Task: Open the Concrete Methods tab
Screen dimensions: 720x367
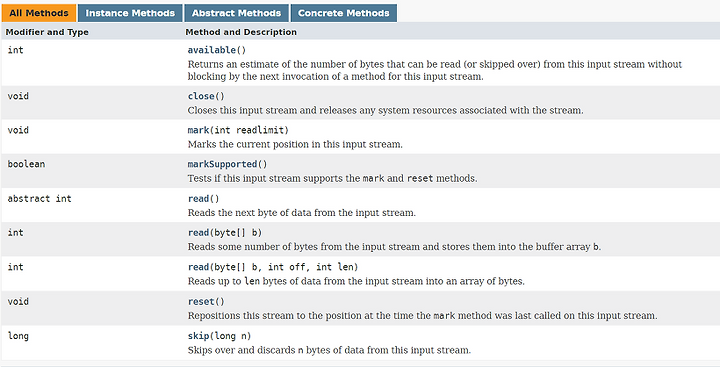Action: pyautogui.click(x=343, y=13)
